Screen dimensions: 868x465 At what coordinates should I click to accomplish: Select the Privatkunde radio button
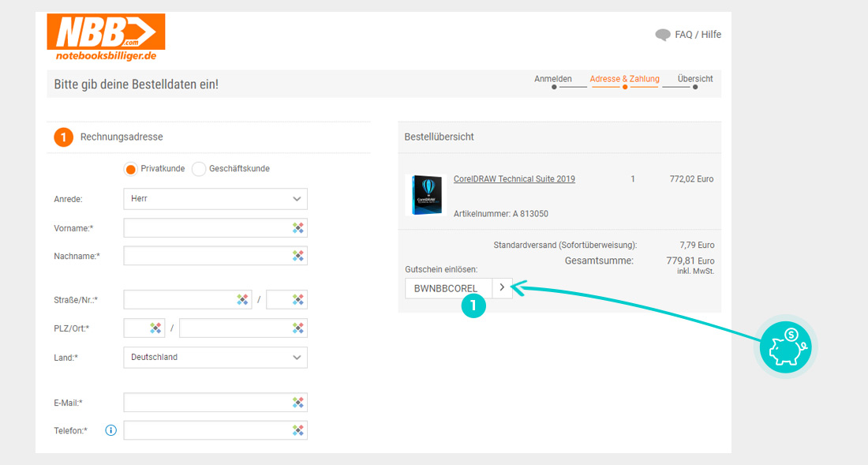tap(131, 169)
